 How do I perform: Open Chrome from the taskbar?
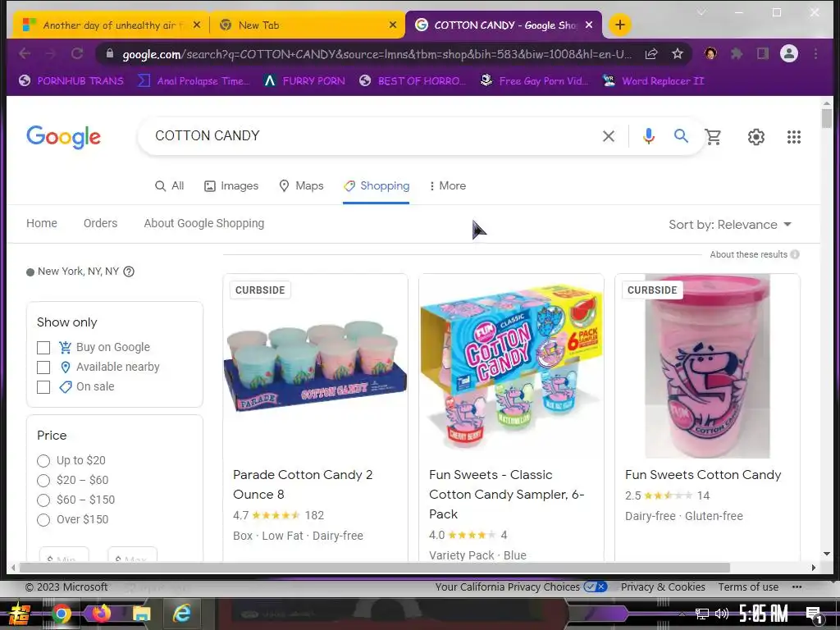coord(61,614)
